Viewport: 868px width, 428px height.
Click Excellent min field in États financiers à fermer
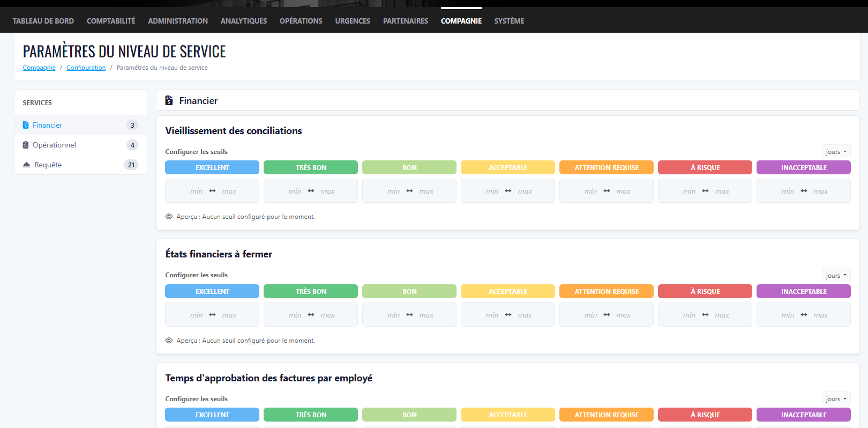coord(196,315)
